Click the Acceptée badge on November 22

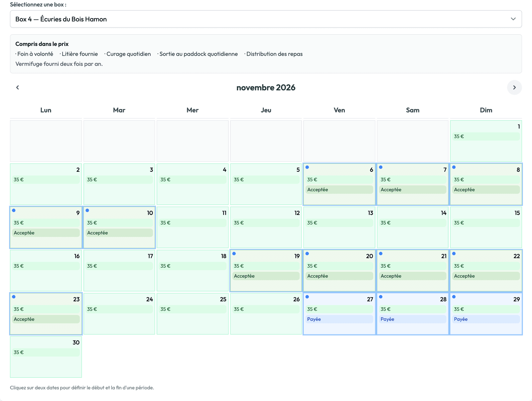point(486,276)
